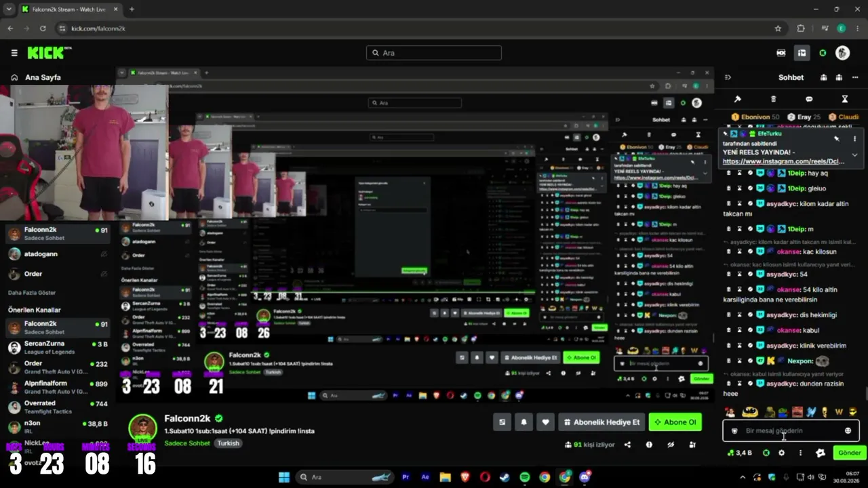Click the Windows taskbar Ara search box
The width and height of the screenshot is (868, 488).
(x=345, y=477)
